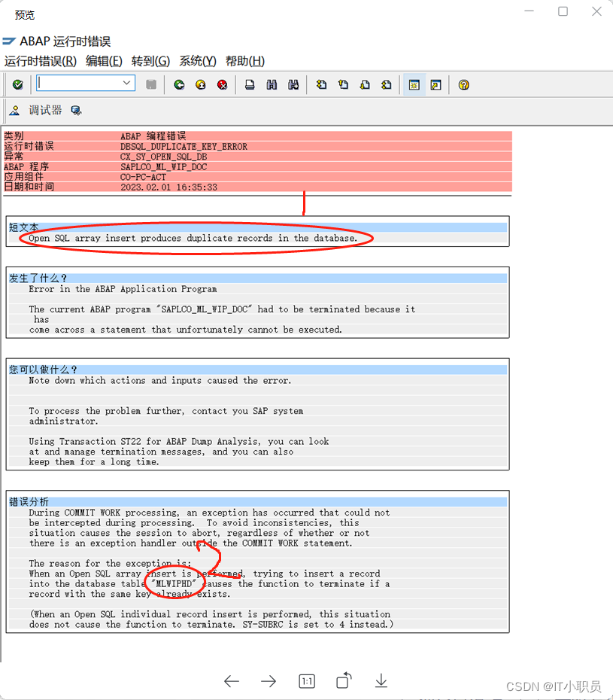Click the 1:1 actual size button
The height and width of the screenshot is (700, 613).
click(307, 681)
